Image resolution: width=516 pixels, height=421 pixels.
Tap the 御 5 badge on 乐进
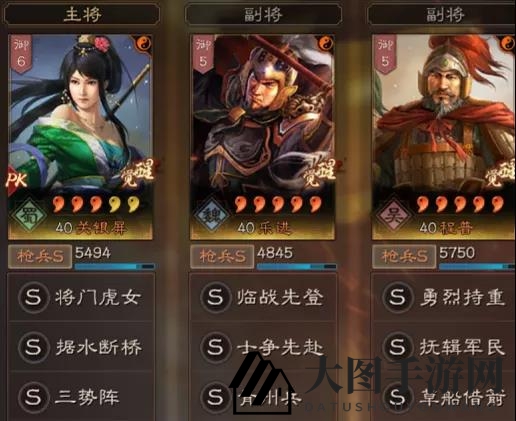(x=203, y=55)
